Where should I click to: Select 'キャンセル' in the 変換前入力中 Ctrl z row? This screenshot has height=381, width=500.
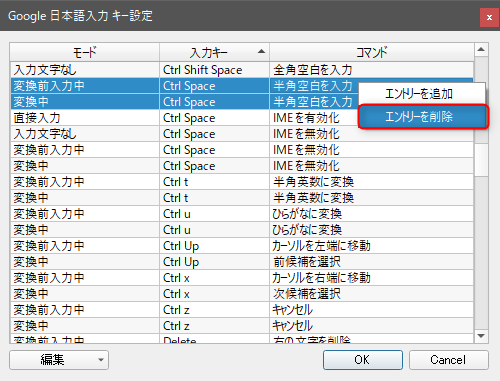pos(371,310)
